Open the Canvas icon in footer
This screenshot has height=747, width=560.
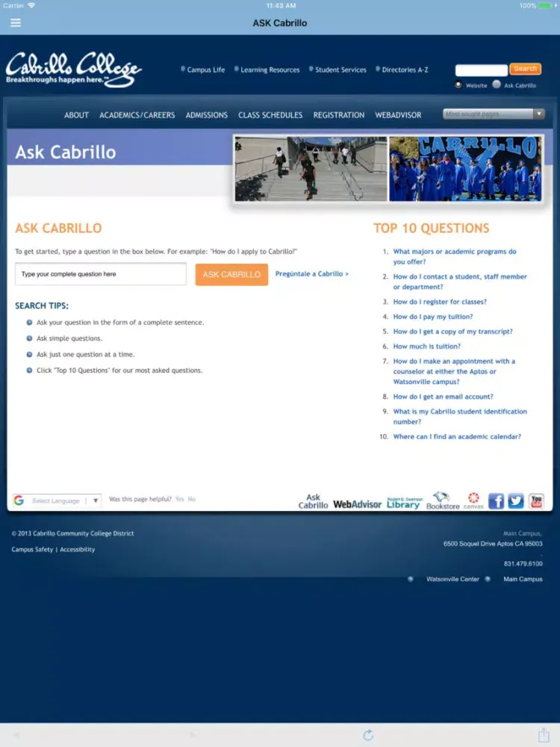click(473, 500)
